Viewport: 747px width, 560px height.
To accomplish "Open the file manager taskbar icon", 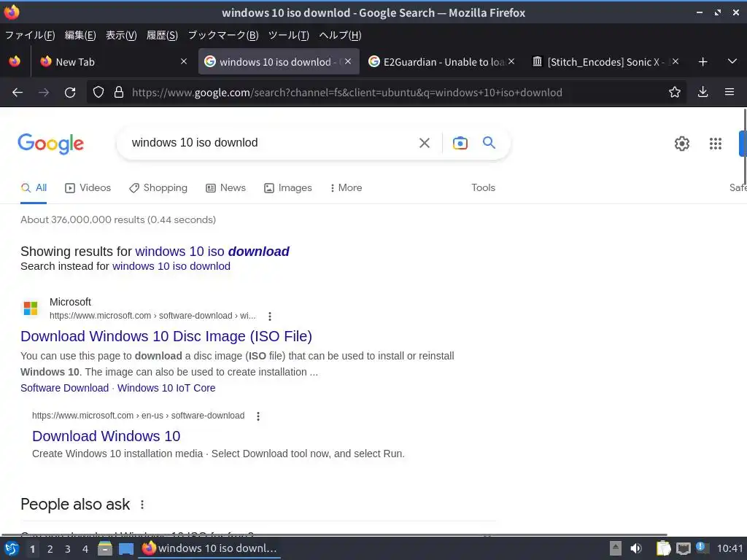I will [105, 548].
